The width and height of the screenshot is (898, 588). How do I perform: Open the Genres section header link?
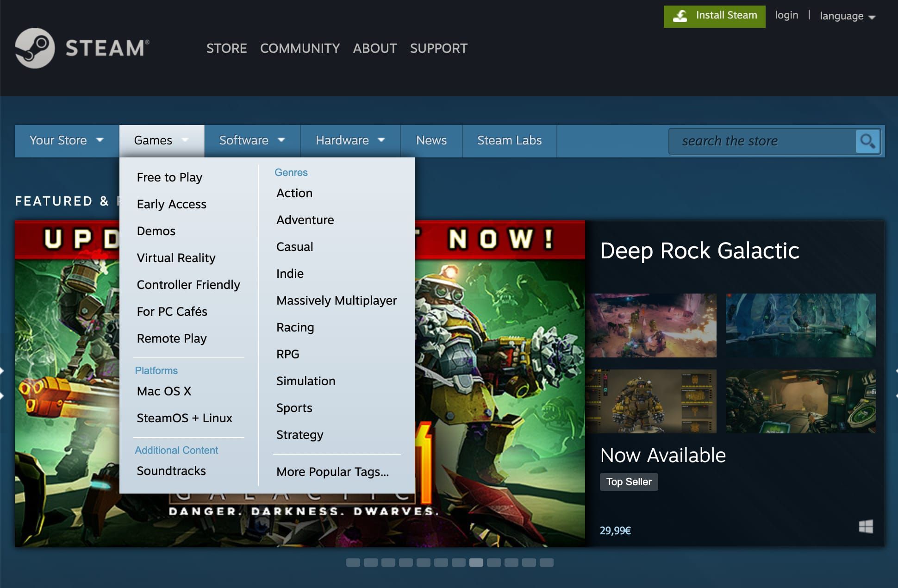click(291, 172)
